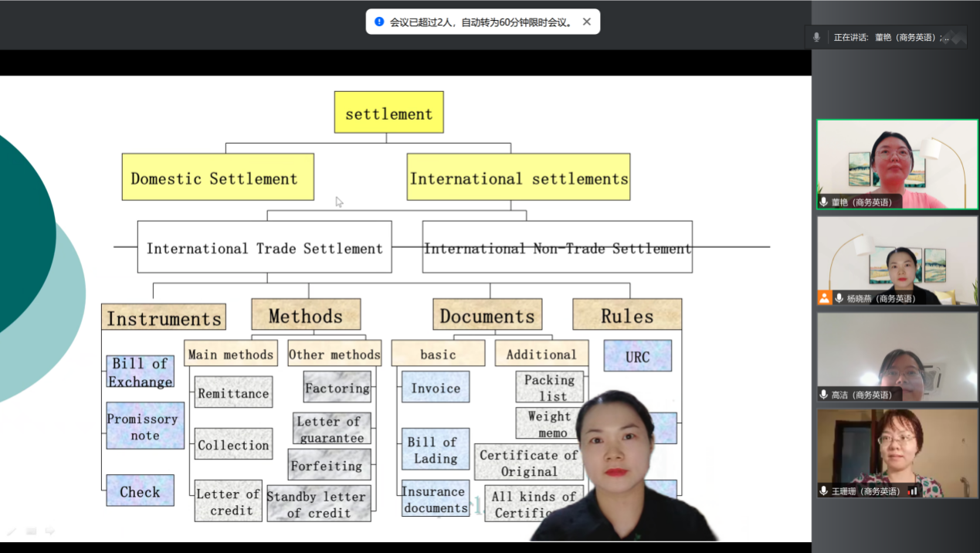This screenshot has width=980, height=553.
Task: Click the 正在讲话 speaking status text
Action: tap(851, 37)
